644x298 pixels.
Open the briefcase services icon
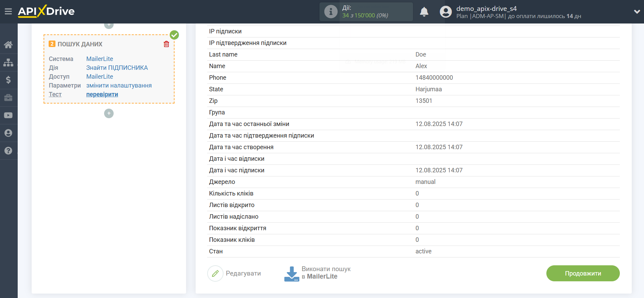[9, 98]
